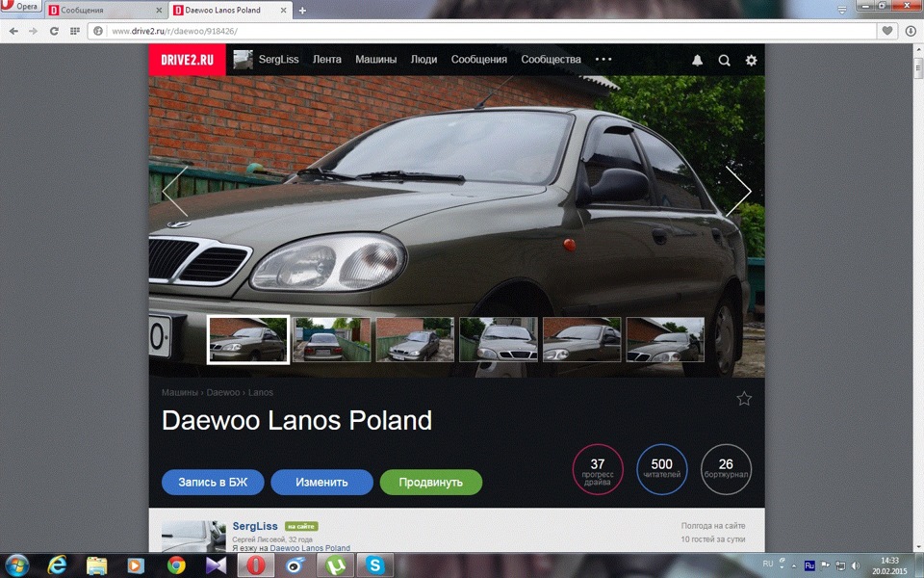Open the Opera main menu
Image resolution: width=924 pixels, height=578 pixels.
tap(20, 7)
